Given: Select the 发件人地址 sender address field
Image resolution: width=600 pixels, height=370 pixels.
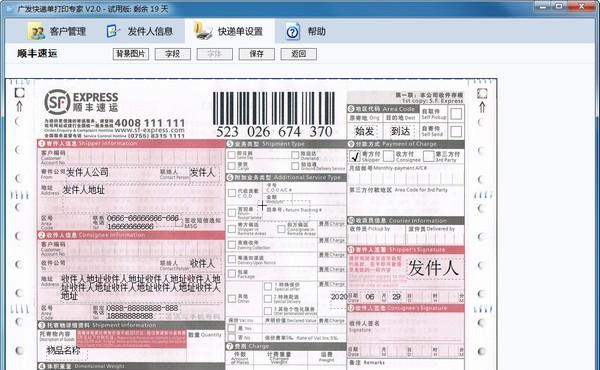Looking at the screenshot, I should pos(83,190).
